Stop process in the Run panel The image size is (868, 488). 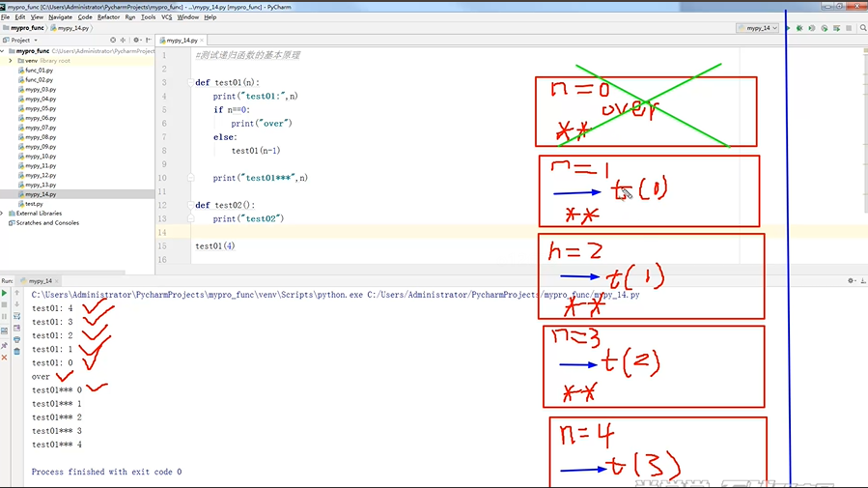[x=5, y=304]
